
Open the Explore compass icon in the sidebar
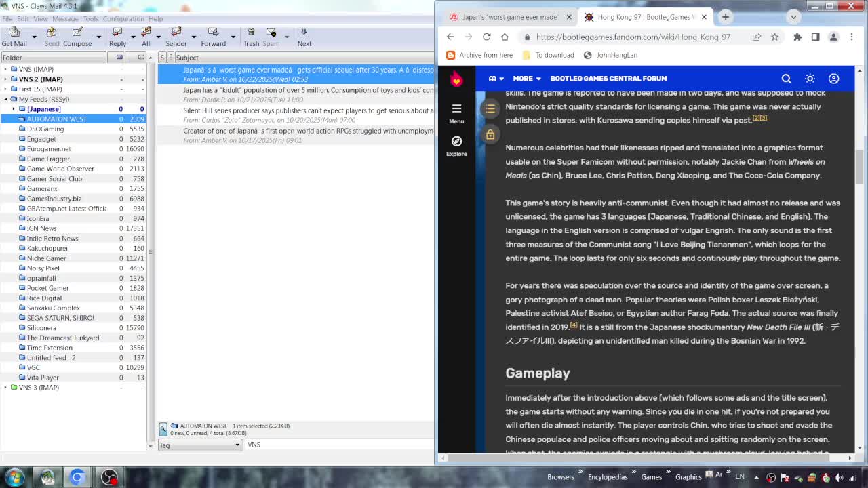point(456,142)
